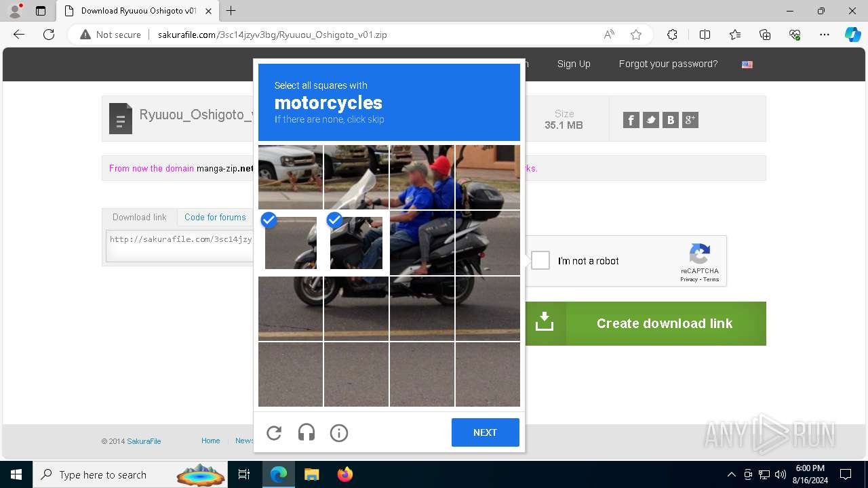Open the Home footer link
This screenshot has width=868, height=488.
tap(210, 441)
